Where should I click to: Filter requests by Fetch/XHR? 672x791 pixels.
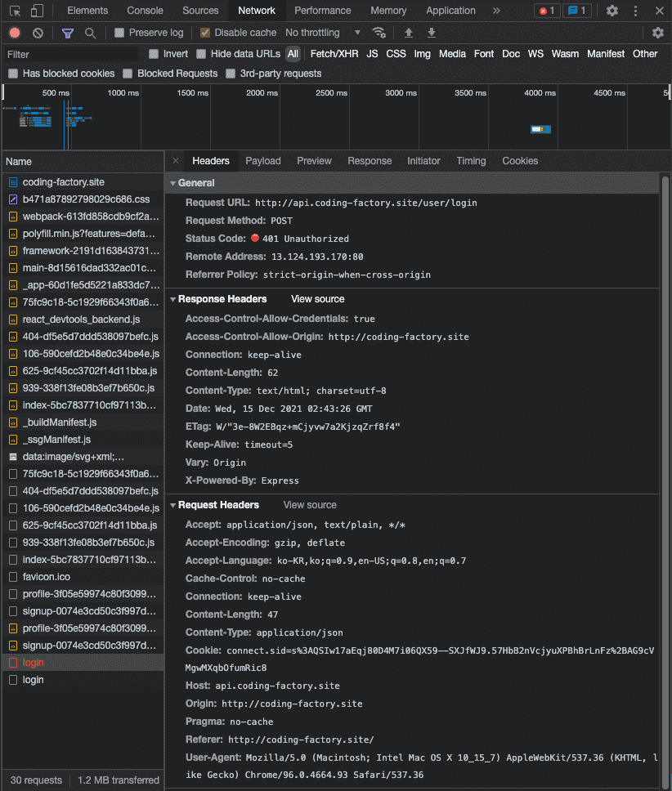coord(334,54)
